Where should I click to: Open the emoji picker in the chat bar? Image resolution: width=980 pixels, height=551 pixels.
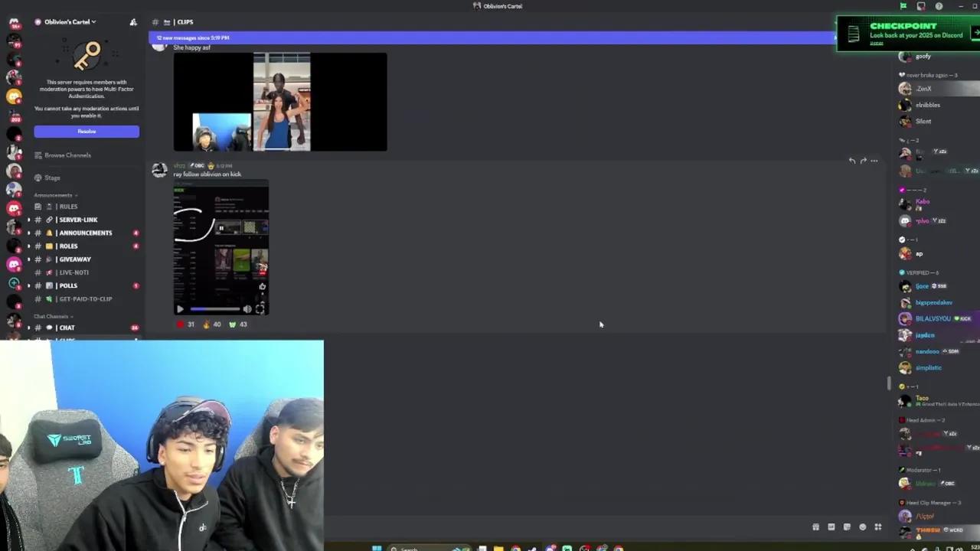(x=863, y=527)
